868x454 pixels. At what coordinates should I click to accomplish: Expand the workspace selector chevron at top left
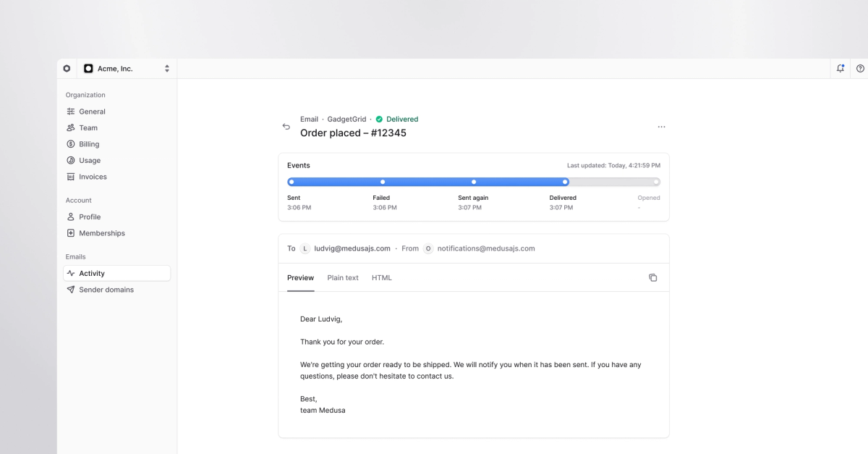166,67
